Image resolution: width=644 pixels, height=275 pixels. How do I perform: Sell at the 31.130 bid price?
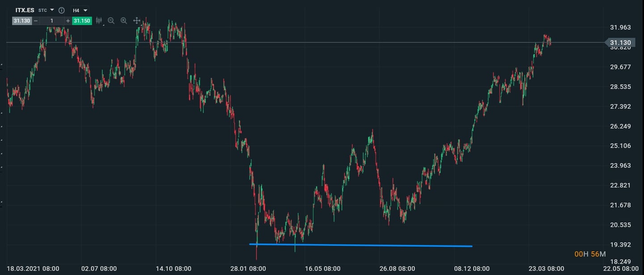tap(21, 21)
